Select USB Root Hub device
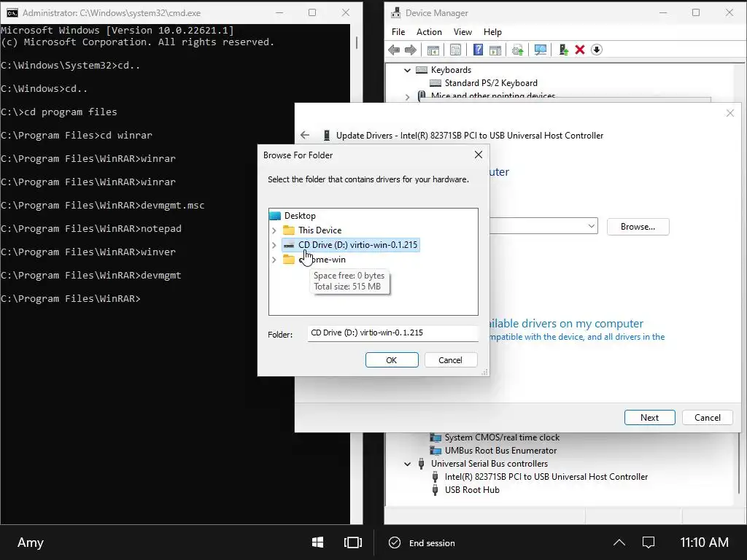This screenshot has height=560, width=747. click(x=472, y=490)
